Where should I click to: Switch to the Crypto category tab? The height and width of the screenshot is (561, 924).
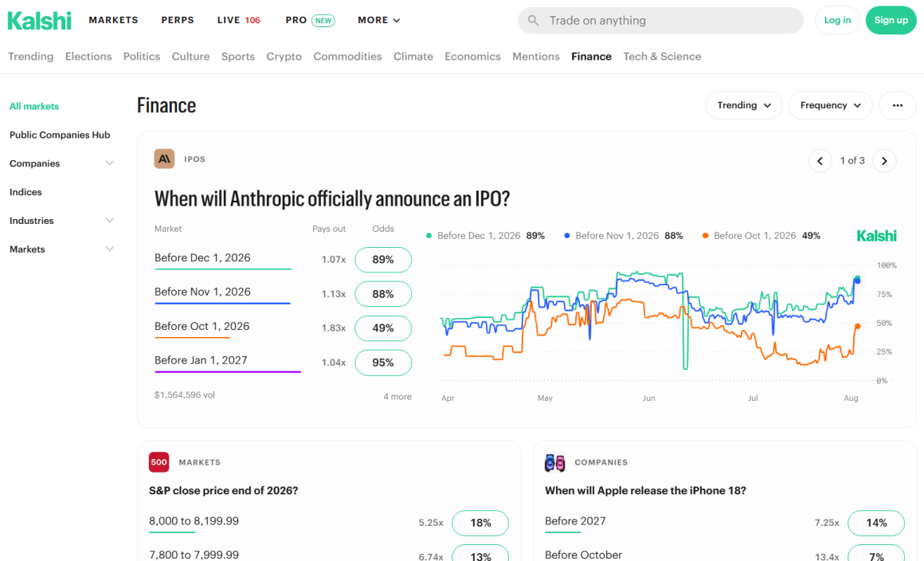284,57
